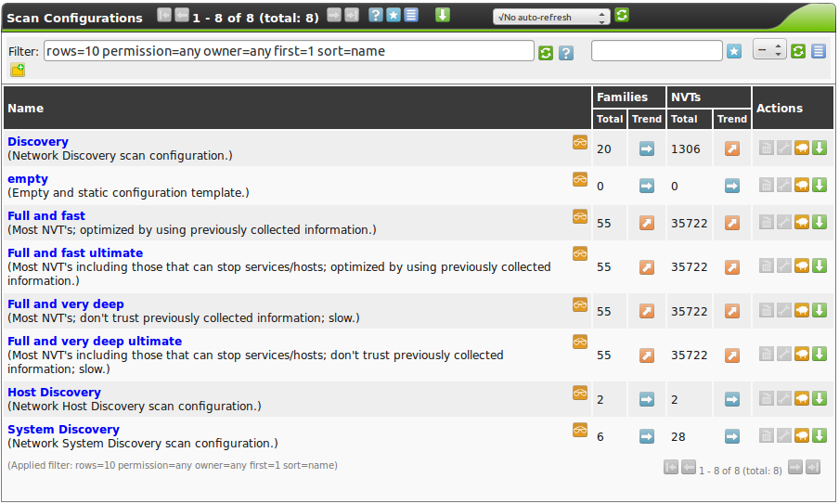839x504 pixels.
Task: Click the new scan config star icon
Action: click(394, 16)
